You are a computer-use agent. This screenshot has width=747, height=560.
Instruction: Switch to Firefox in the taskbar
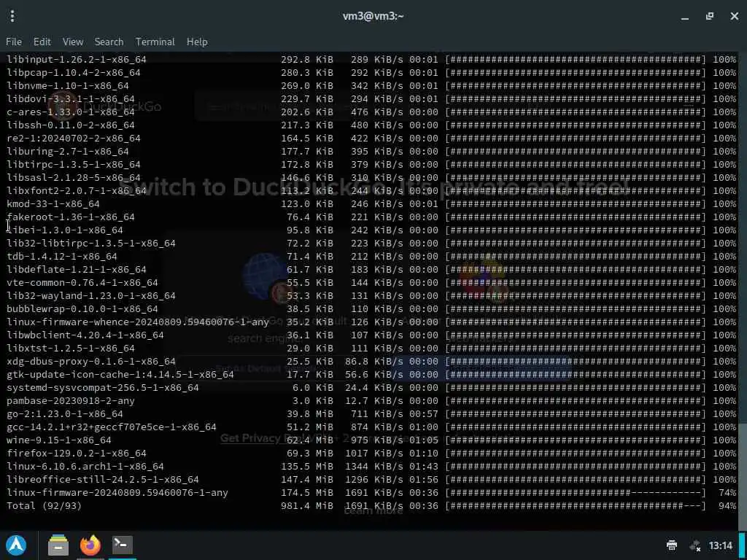tap(90, 545)
